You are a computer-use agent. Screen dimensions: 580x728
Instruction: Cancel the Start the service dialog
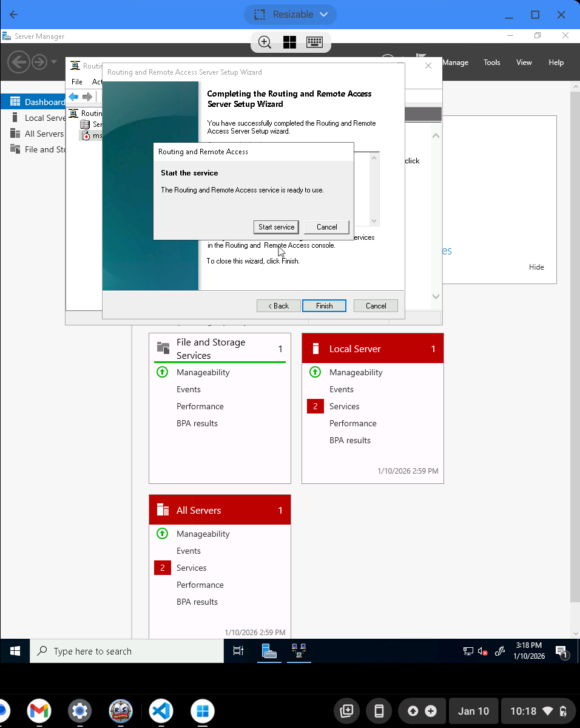(326, 227)
